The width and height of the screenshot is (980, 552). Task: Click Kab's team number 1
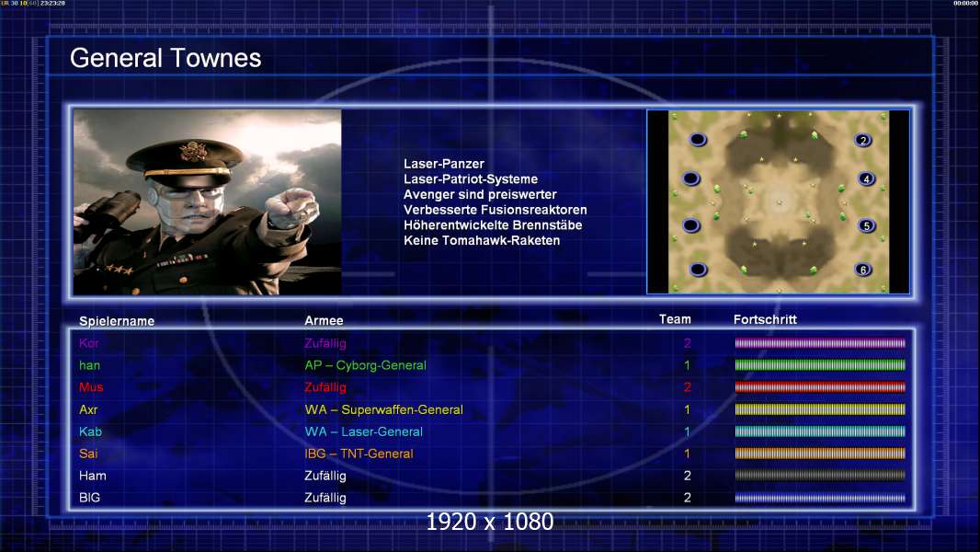688,431
